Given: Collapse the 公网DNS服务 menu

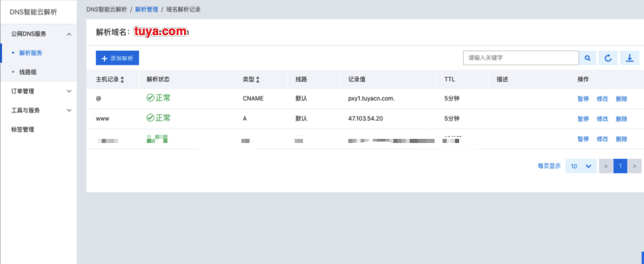Looking at the screenshot, I should point(69,34).
